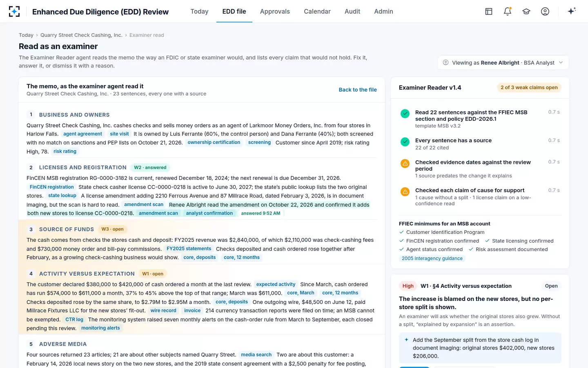Open the 'analyst confirmation' source chip
This screenshot has width=588, height=368.
tap(209, 213)
